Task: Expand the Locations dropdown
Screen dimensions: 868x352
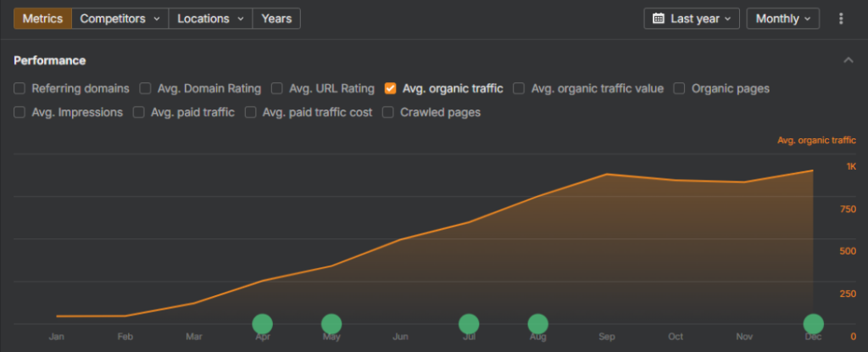Action: coord(211,19)
